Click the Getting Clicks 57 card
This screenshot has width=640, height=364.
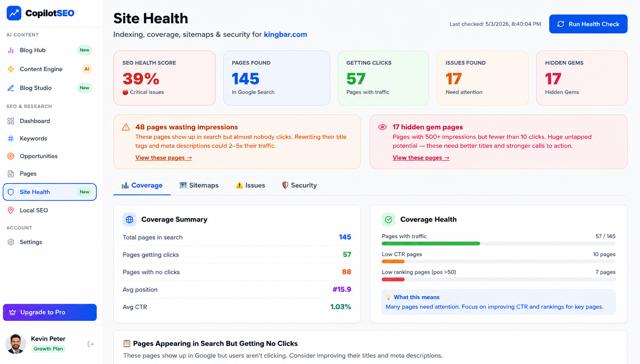coord(383,78)
